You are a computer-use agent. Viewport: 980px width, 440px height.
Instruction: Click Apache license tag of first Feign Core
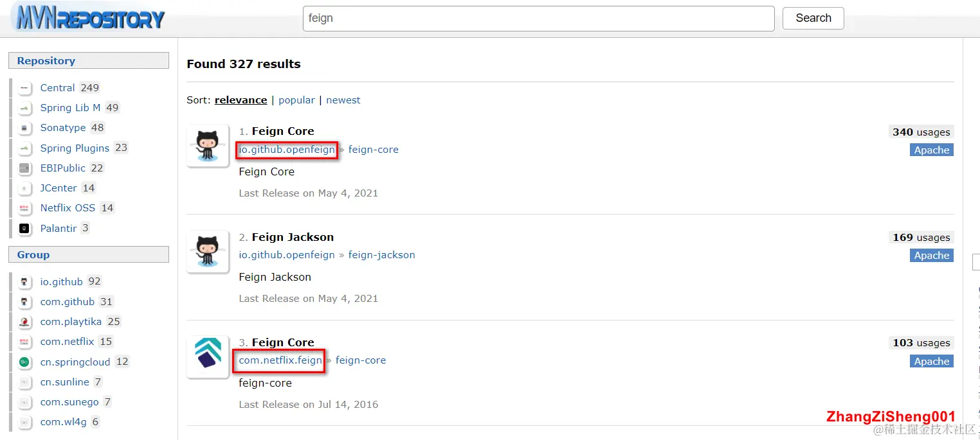coord(932,150)
